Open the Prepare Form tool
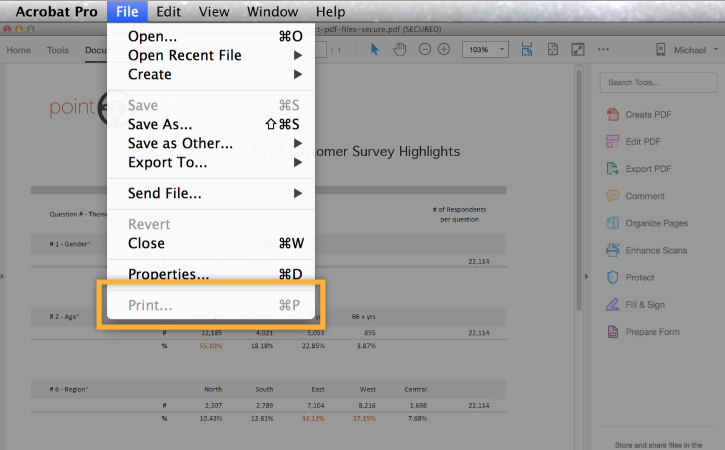Screen dimensions: 725x450 [x=643, y=332]
